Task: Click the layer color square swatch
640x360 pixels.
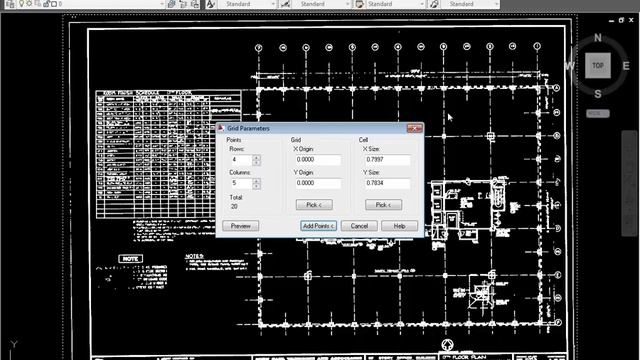Action: tap(54, 4)
